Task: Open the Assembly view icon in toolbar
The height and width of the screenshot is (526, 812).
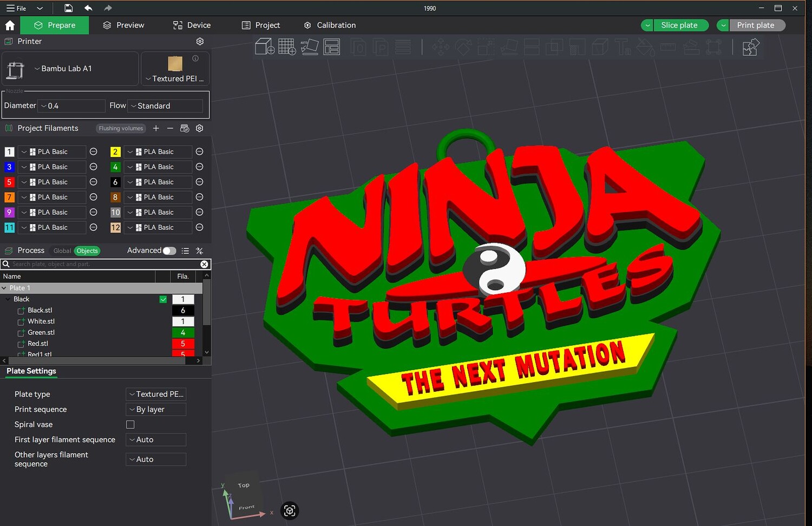Action: [x=751, y=47]
